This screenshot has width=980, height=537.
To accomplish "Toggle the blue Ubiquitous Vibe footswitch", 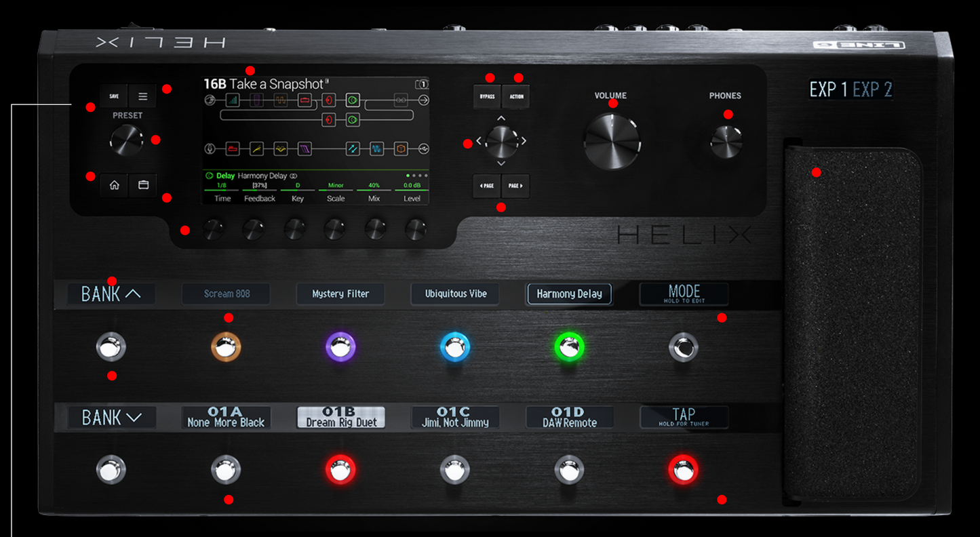I will [x=455, y=347].
